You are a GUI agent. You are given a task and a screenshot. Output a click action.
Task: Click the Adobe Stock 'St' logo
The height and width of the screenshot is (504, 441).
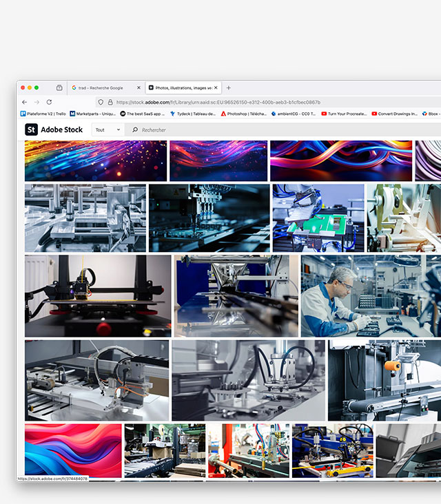[x=31, y=129]
